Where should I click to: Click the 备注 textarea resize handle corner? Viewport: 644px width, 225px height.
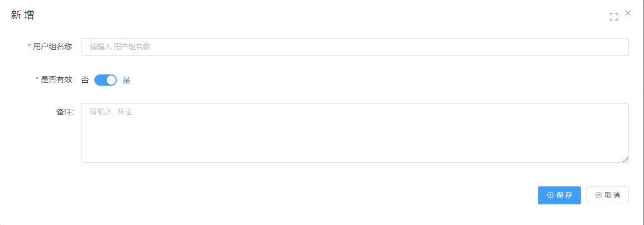pyautogui.click(x=625, y=159)
